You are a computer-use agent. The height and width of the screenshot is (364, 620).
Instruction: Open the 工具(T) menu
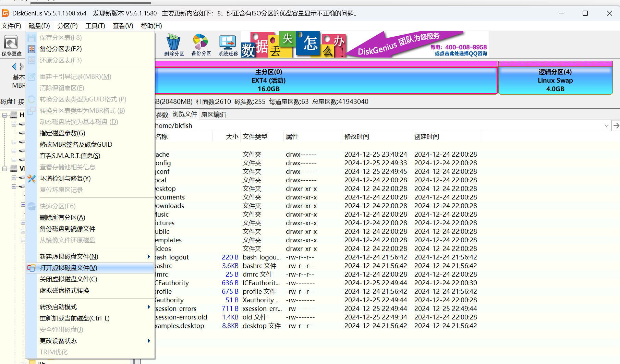click(95, 26)
